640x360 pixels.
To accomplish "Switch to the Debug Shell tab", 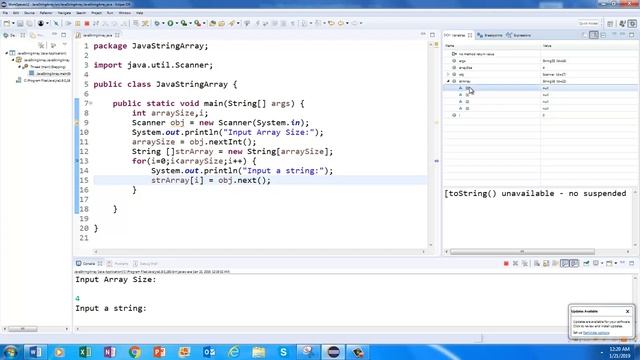I will [x=145, y=264].
